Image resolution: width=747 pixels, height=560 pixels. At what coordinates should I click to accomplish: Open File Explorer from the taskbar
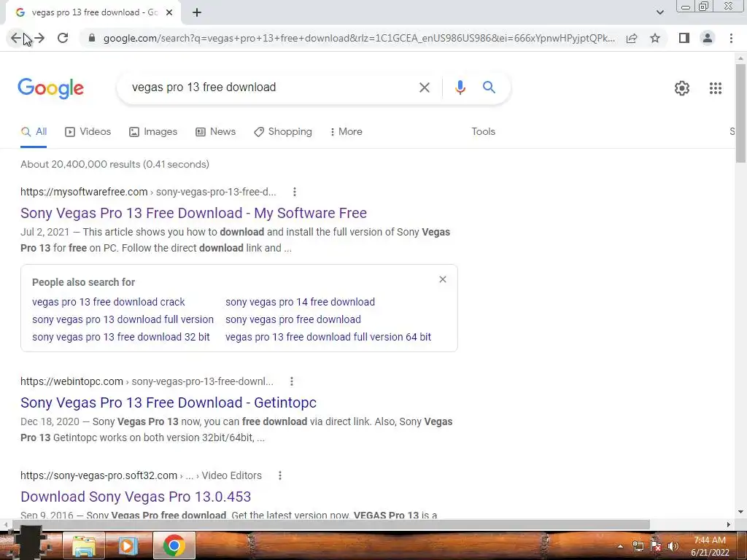point(83,545)
